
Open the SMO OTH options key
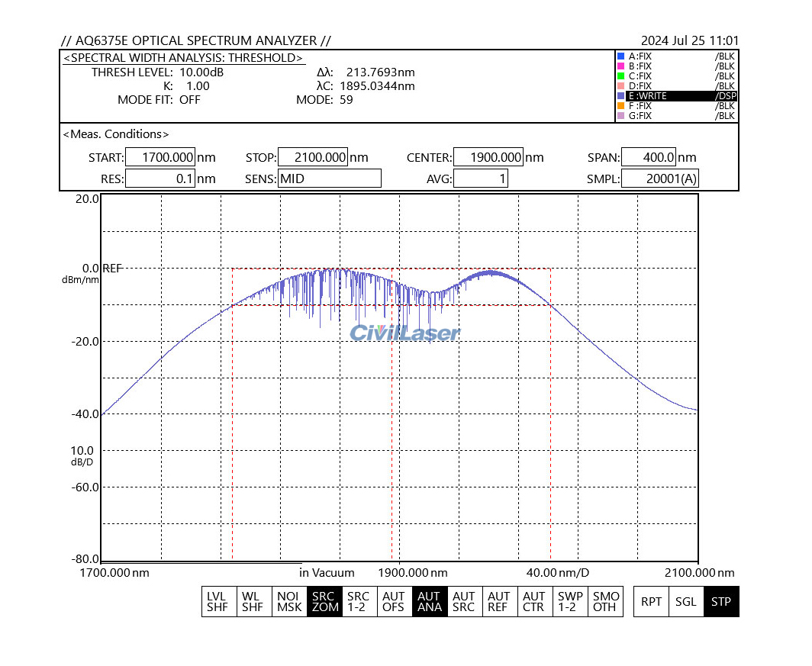click(x=606, y=601)
